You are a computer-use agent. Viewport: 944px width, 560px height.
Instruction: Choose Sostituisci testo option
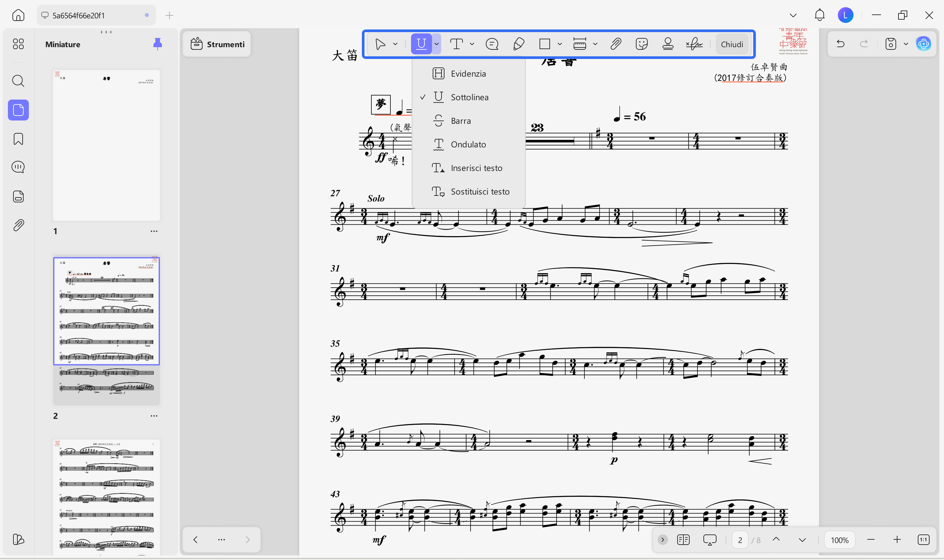468,191
